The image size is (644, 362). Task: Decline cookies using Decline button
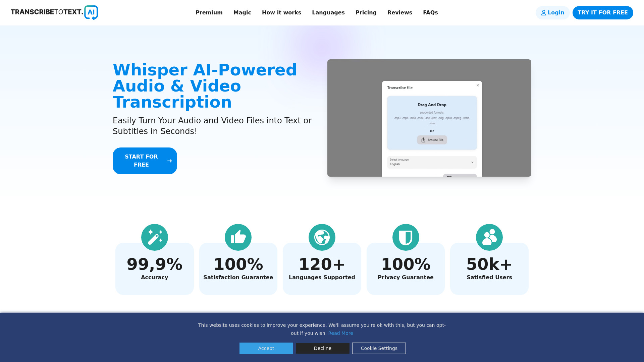point(322,348)
